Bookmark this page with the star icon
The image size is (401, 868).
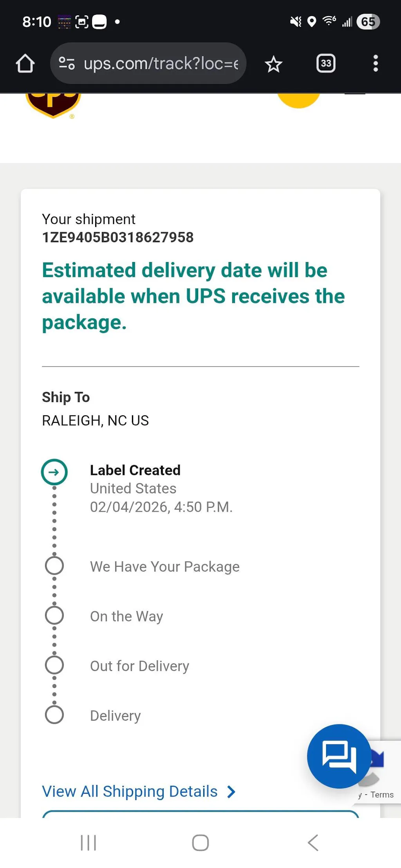pyautogui.click(x=273, y=64)
